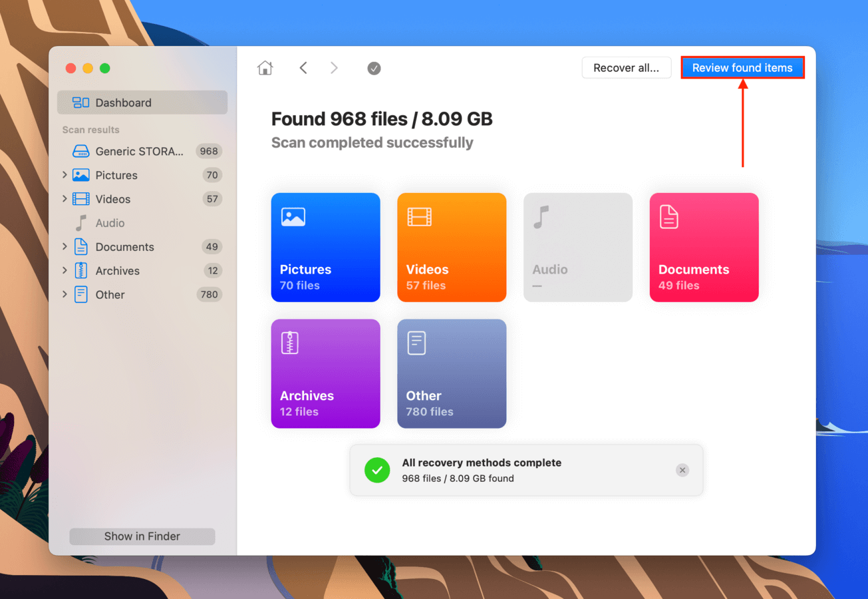Click the yellow minimize window button
This screenshot has height=599, width=868.
88,69
